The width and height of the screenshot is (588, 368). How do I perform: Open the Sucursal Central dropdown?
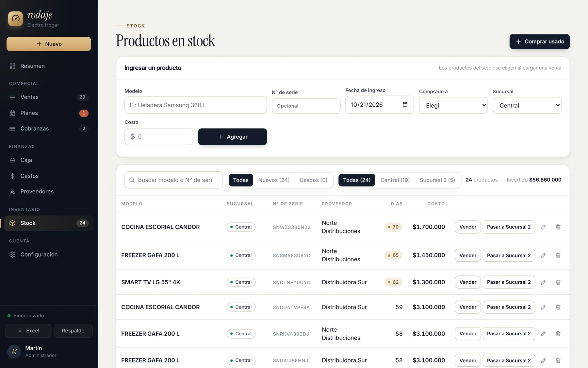click(527, 105)
